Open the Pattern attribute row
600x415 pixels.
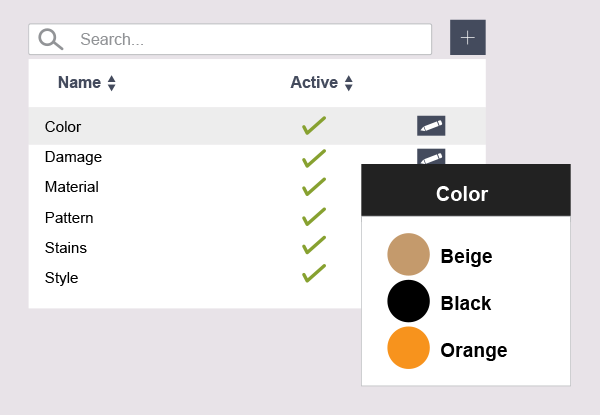pos(68,217)
